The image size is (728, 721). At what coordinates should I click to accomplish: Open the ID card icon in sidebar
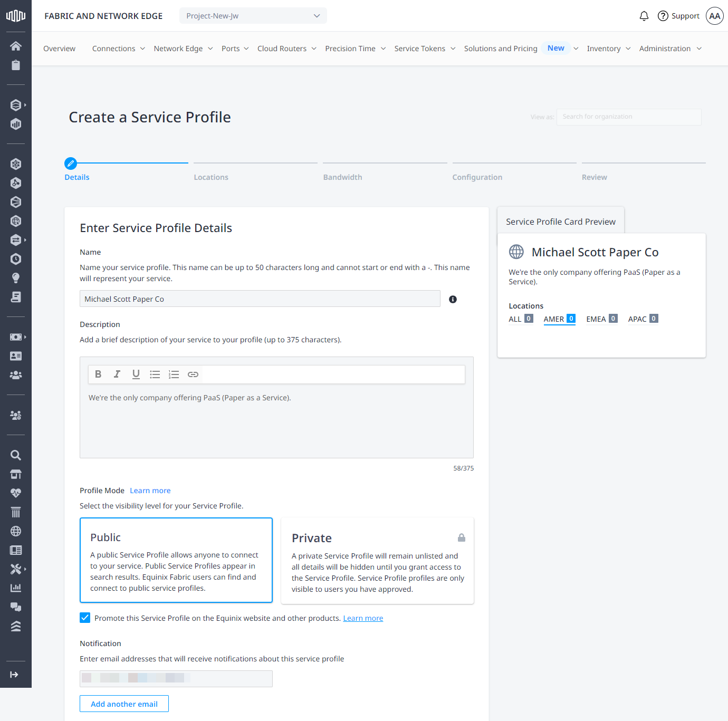[x=16, y=356]
